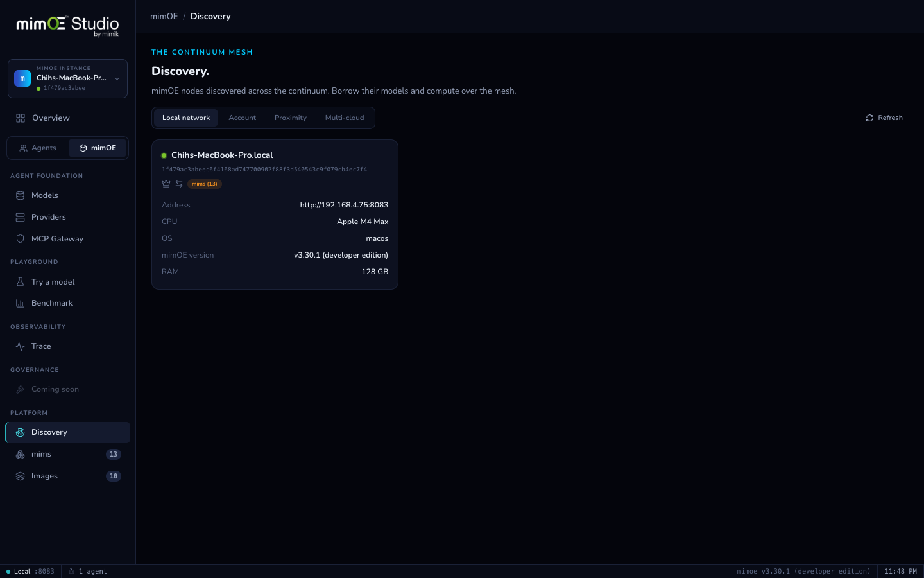
Task: Click the Benchmark chart icon
Action: [20, 303]
